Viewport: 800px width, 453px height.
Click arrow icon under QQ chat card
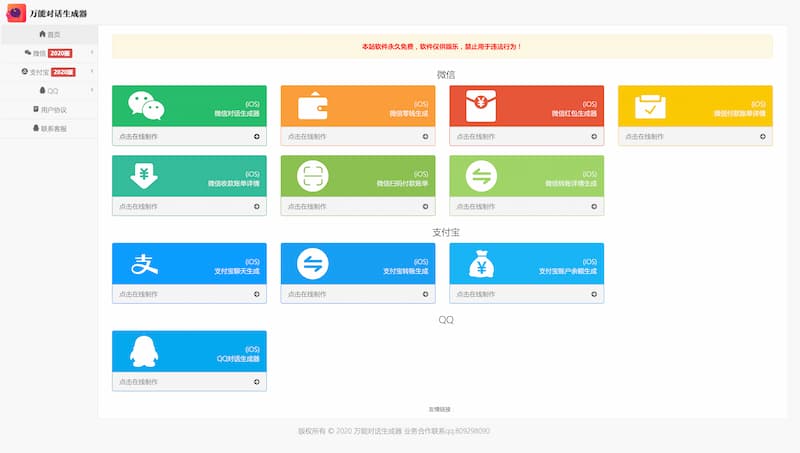257,382
